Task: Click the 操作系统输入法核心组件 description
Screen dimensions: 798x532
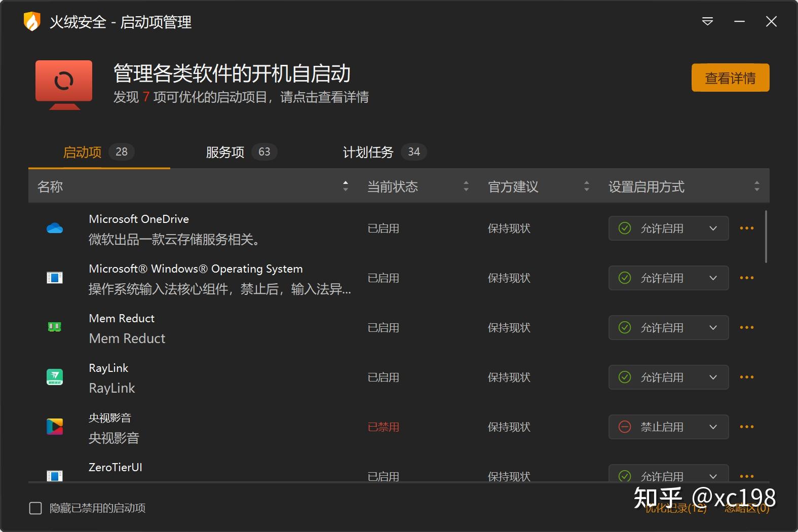Action: 220,289
